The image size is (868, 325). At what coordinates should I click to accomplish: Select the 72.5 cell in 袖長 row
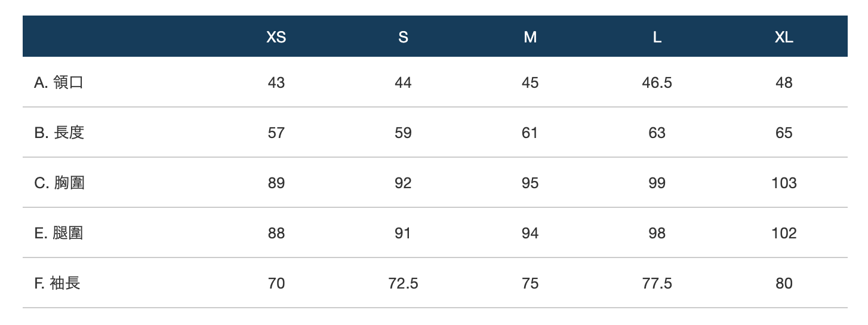(403, 283)
